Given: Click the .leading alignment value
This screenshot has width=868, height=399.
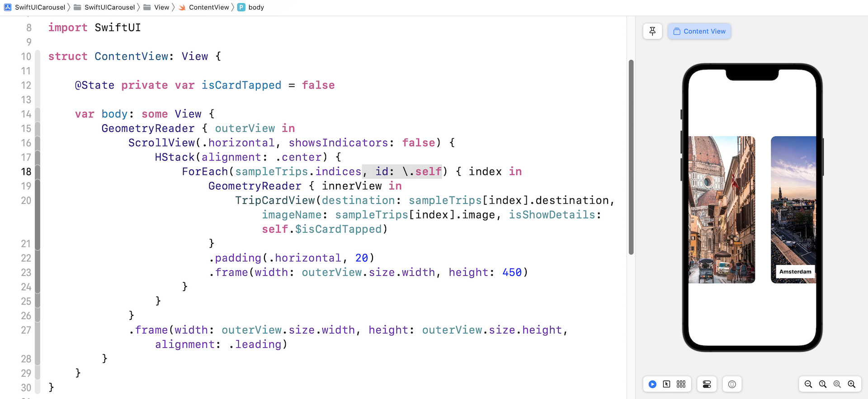Looking at the screenshot, I should (255, 344).
